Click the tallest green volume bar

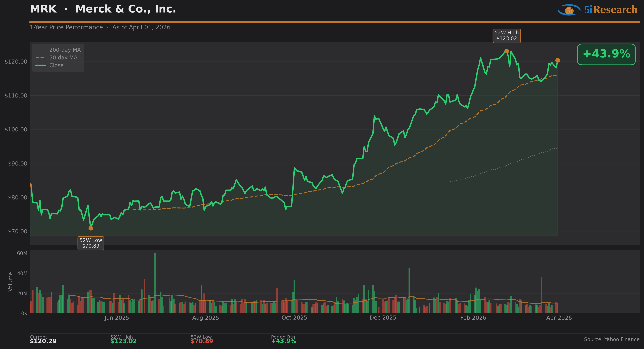(x=155, y=282)
